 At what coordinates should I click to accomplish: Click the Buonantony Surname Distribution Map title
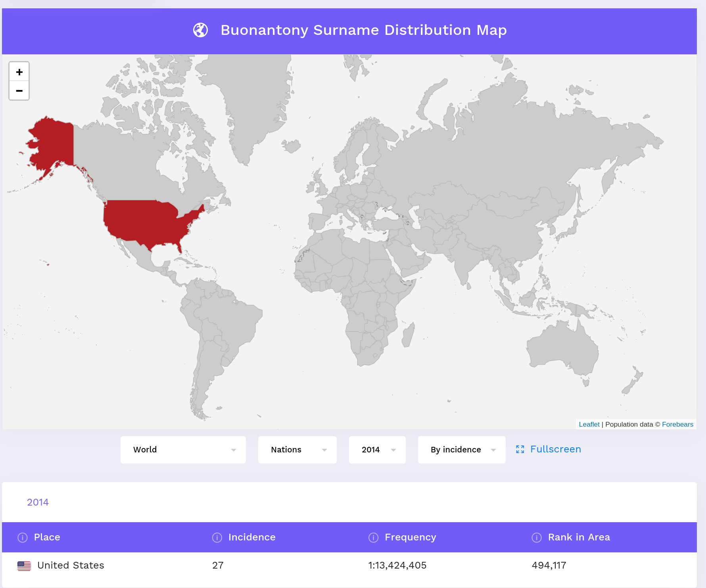(364, 30)
